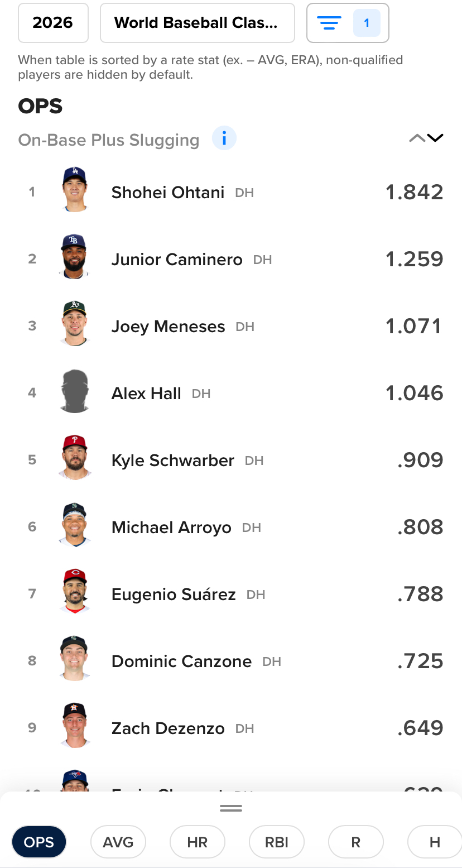Open Joey Meneses player link
Screen dimensions: 462x868
coord(168,327)
